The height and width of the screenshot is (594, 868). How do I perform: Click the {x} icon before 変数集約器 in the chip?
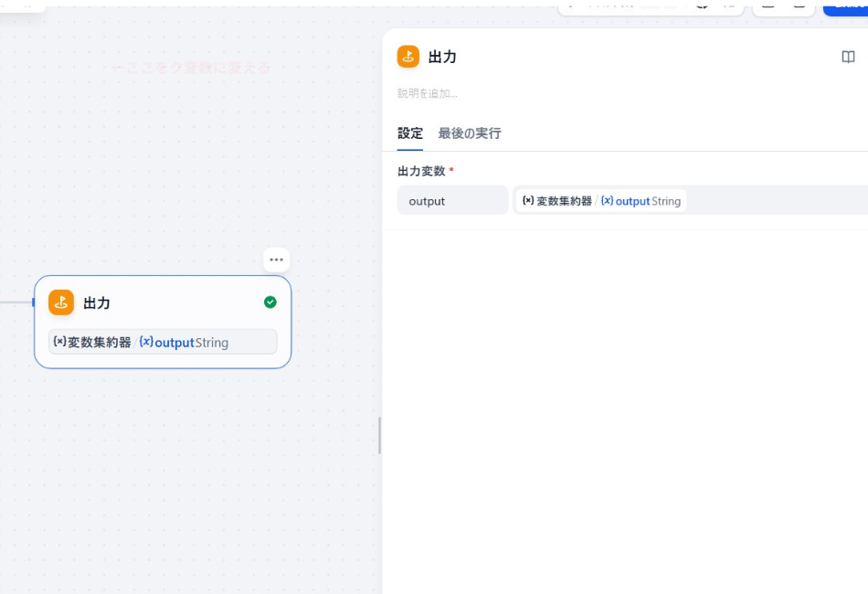[x=528, y=201]
